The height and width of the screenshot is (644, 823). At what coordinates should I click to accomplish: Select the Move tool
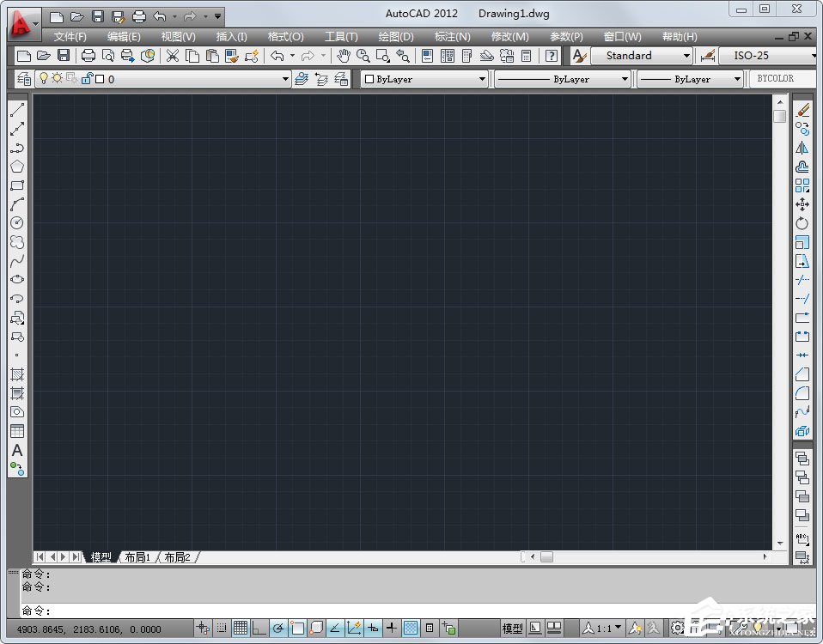(x=803, y=204)
